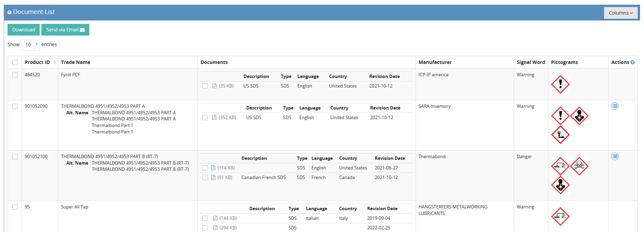Click health hazard pictogram for THERMALBOND PART B

pos(560,185)
